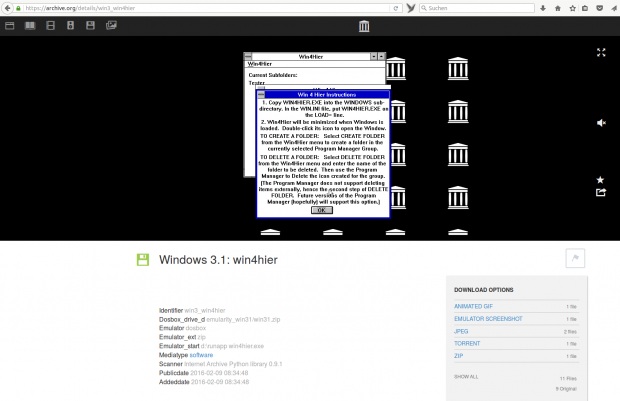This screenshot has width=620, height=401.
Task: Click SHOW ALL download files
Action: pyautogui.click(x=466, y=377)
